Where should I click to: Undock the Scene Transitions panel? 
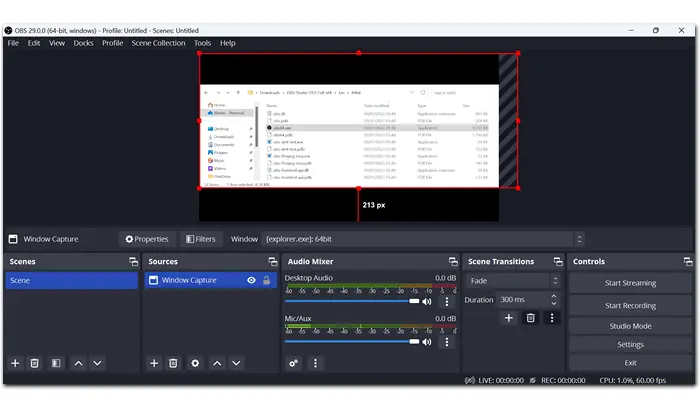558,262
